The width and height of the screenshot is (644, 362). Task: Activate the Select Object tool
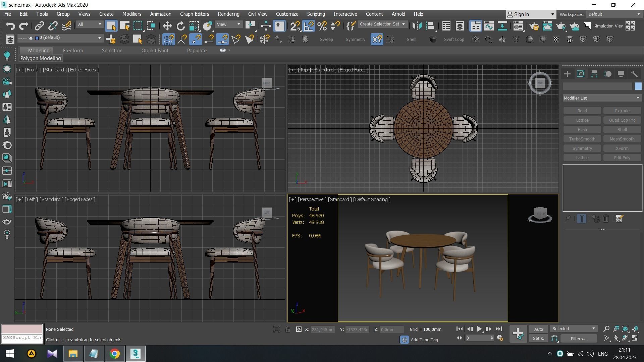111,26
